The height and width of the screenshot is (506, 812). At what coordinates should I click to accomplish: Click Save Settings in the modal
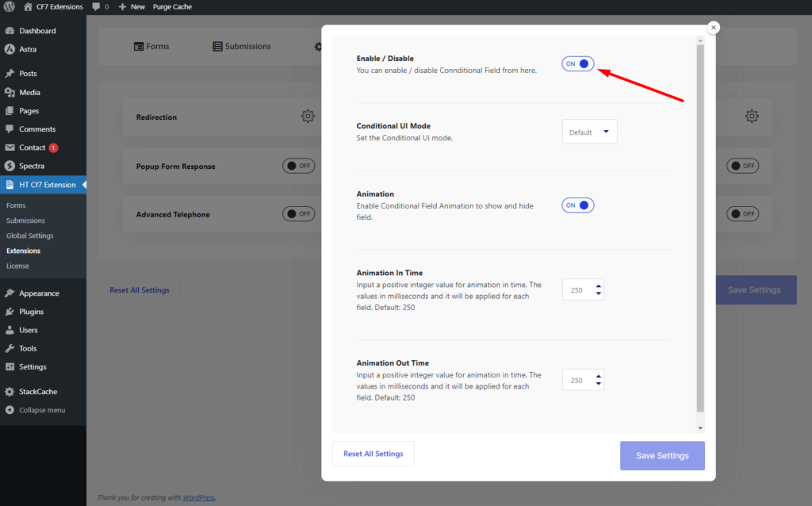tap(662, 455)
